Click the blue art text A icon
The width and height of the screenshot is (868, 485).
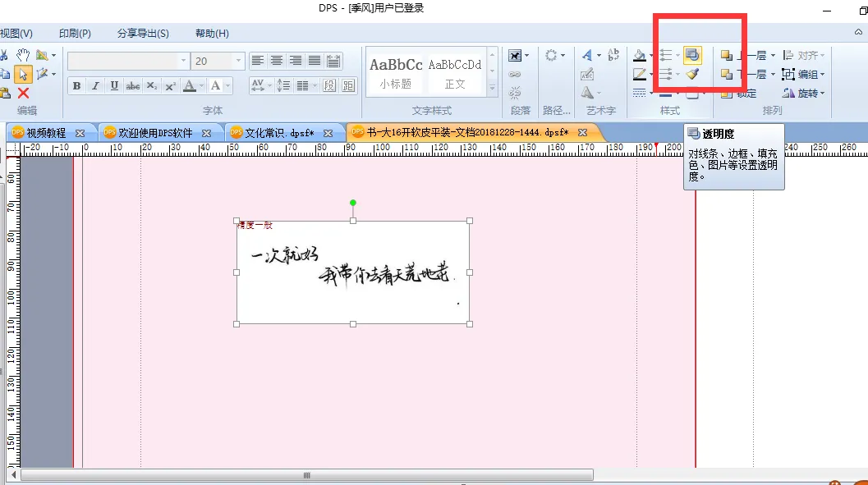[x=587, y=55]
